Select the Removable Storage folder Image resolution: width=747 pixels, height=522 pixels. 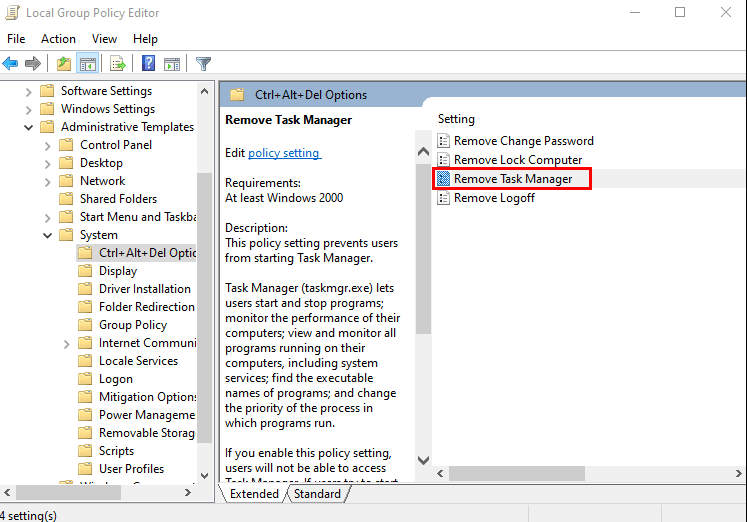[x=147, y=433]
